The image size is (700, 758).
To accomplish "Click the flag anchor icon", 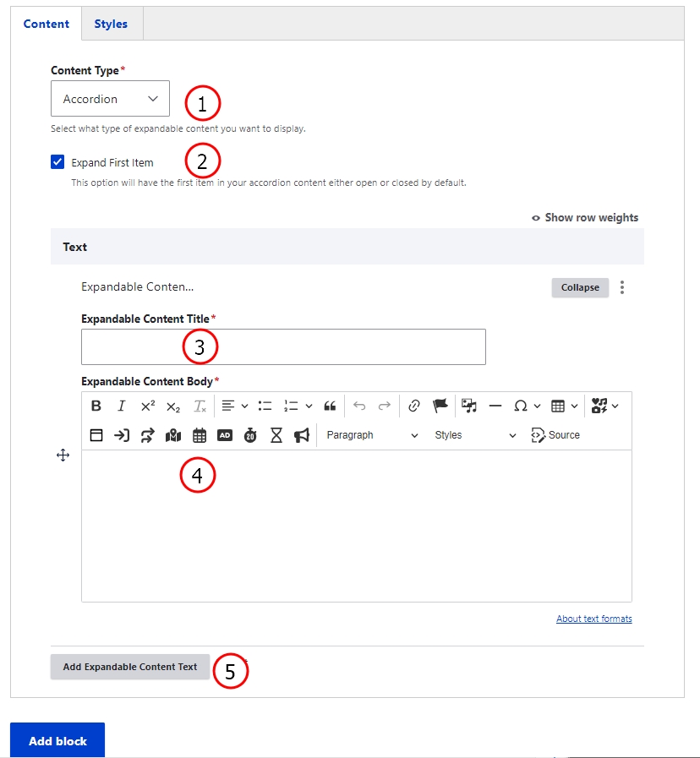I will pos(440,406).
